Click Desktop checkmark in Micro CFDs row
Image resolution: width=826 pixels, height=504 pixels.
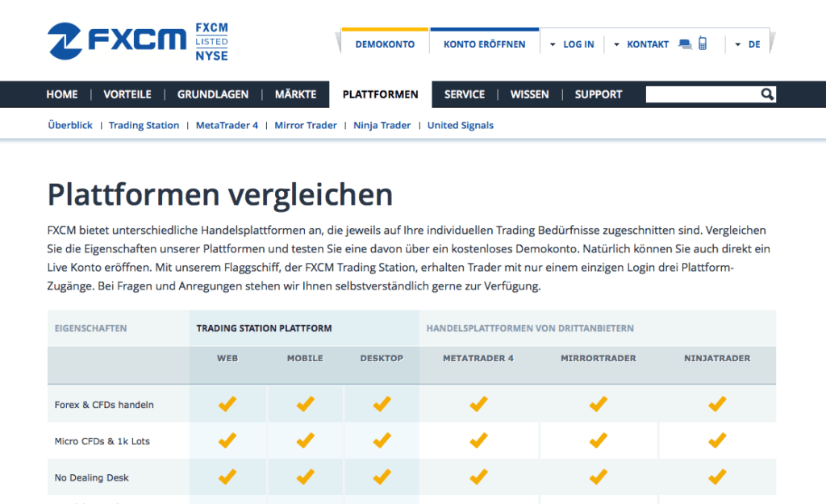tap(382, 440)
